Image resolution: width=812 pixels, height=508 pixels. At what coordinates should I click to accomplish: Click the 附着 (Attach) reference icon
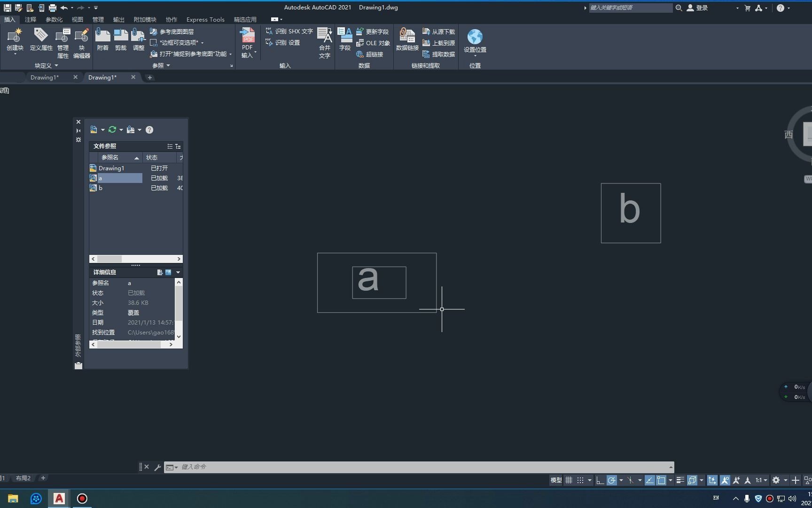tap(102, 35)
